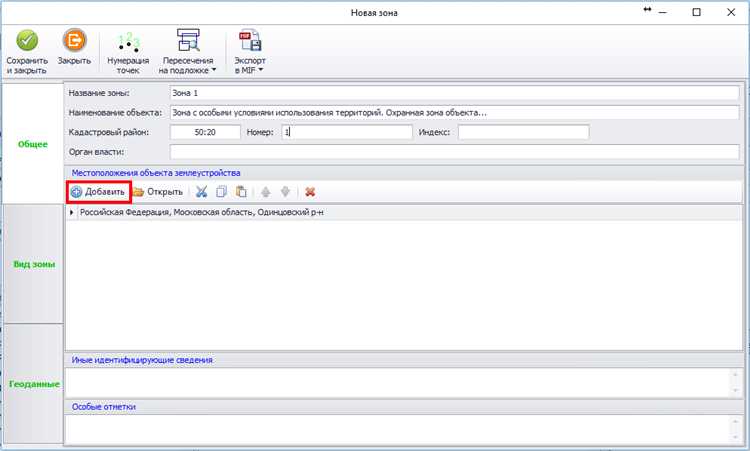Switch to the Геоданные tab
This screenshot has width=750, height=451.
click(x=33, y=383)
